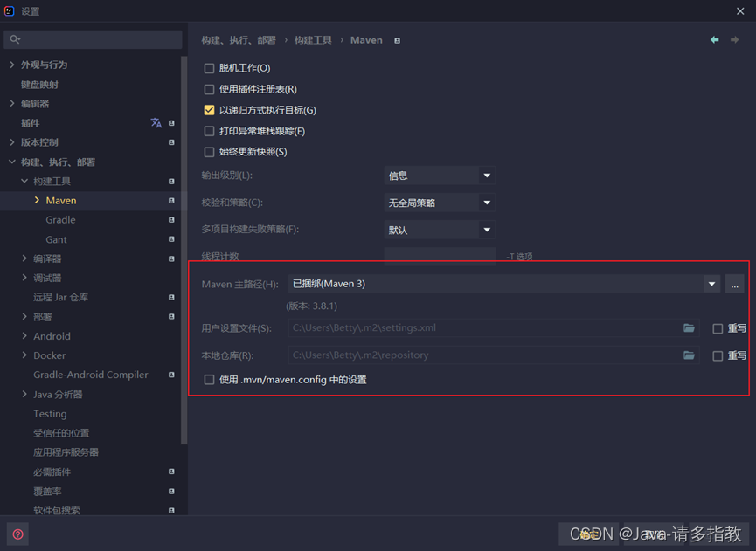Click the project-level marker icon beside 软件包搜索

pos(171,510)
